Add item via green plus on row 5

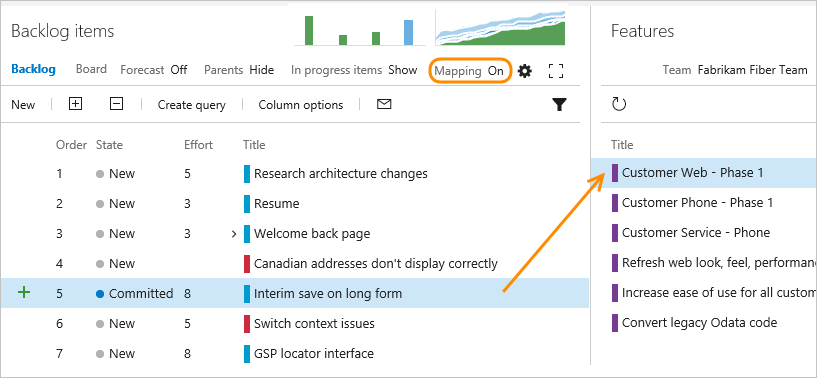(24, 292)
